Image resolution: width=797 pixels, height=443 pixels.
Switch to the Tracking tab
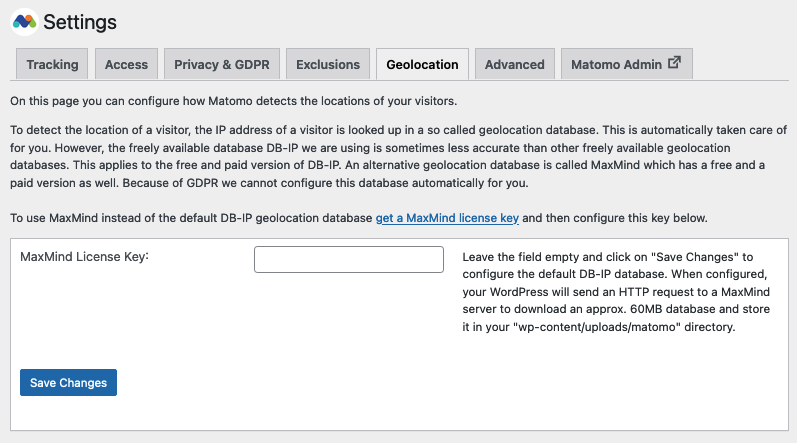(x=52, y=64)
